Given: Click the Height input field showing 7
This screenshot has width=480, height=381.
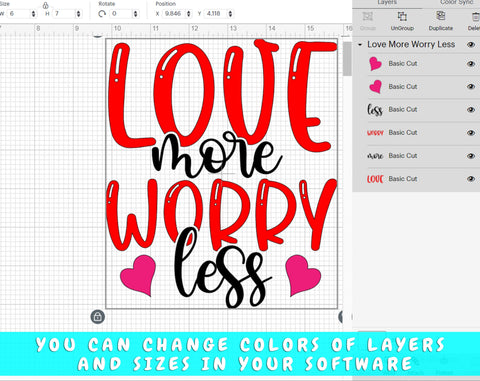Looking at the screenshot, I should 64,14.
